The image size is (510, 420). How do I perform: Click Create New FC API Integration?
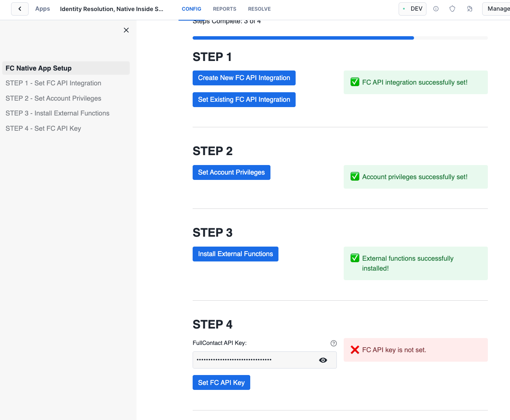[244, 78]
